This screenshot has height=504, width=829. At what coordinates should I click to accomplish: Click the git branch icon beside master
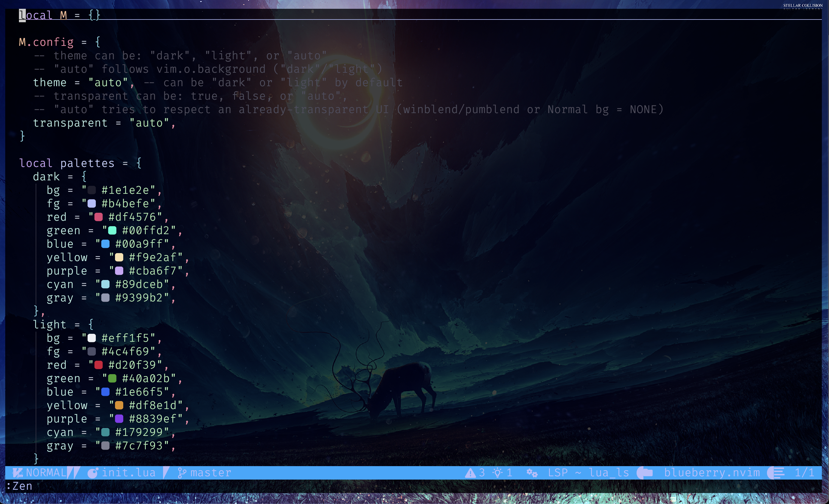click(x=182, y=473)
